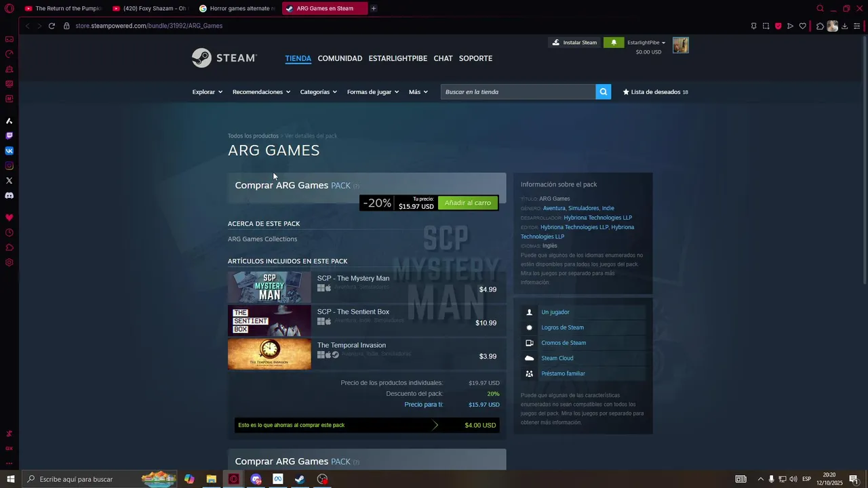The image size is (868, 488).
Task: Open tab search magnifier in title bar
Action: pyautogui.click(x=820, y=8)
